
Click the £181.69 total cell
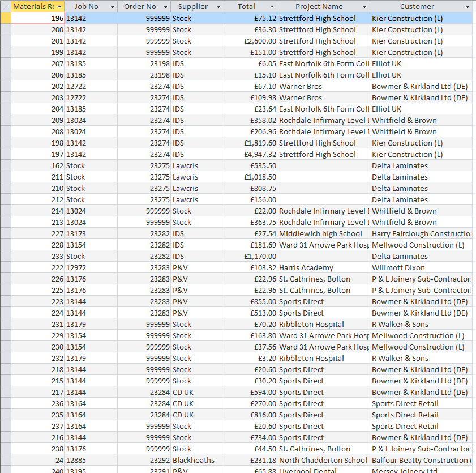[x=250, y=245]
